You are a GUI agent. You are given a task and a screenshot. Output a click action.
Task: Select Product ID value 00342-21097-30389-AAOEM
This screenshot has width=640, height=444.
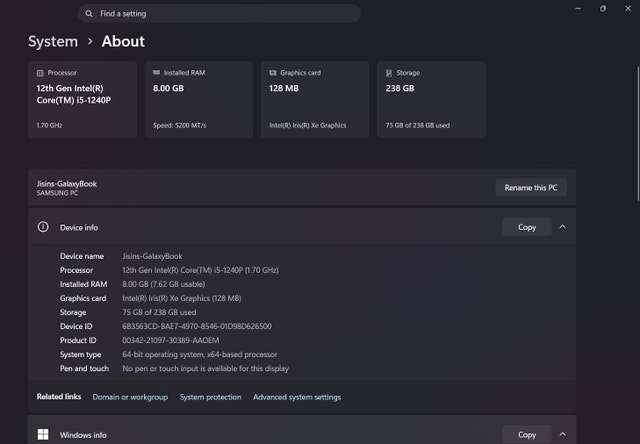tap(171, 340)
